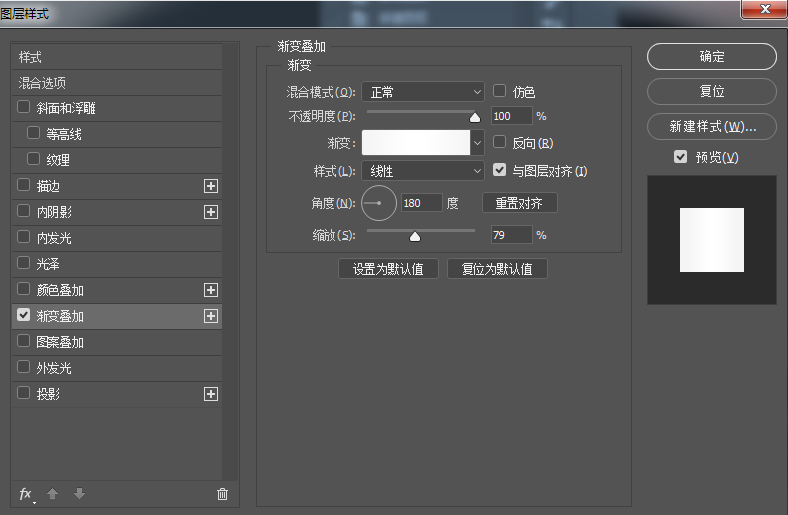The height and width of the screenshot is (515, 788).
Task: Click the 重置对齐 button
Action: 519,203
